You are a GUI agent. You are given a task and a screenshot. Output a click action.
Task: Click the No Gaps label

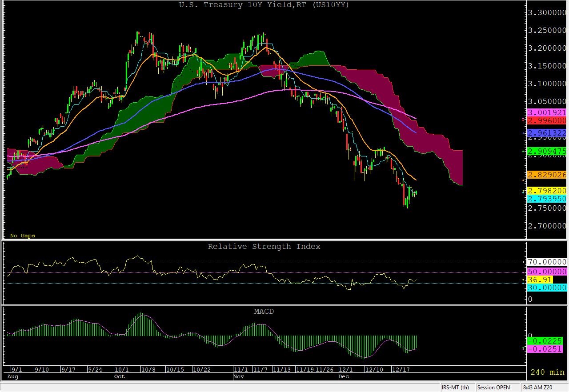23,236
